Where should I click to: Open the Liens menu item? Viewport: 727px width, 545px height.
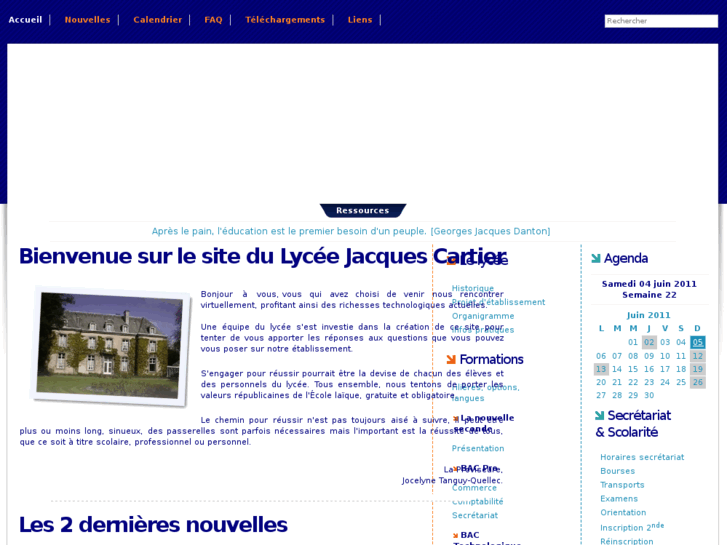coord(360,20)
